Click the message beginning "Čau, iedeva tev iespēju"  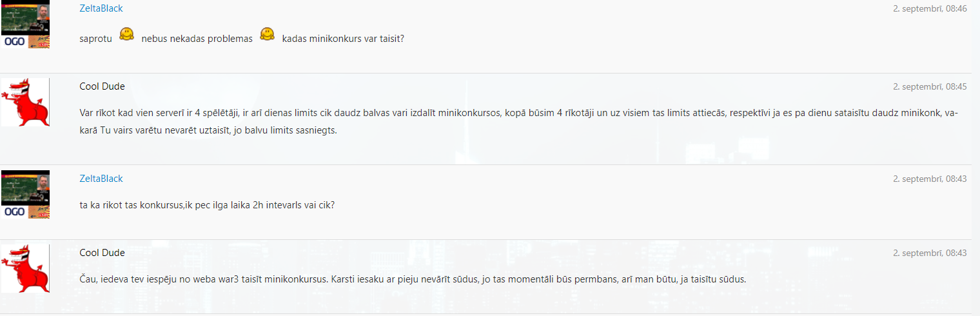coord(413,280)
